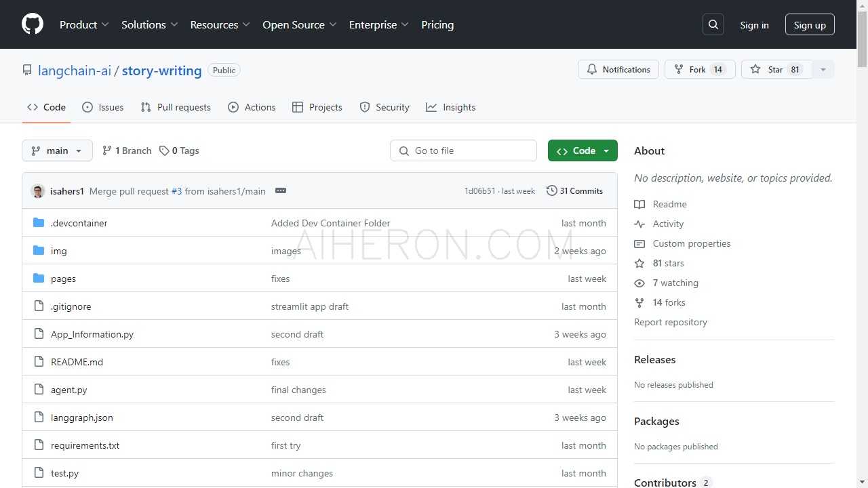This screenshot has width=868, height=488.
Task: Click the agent.py file icon
Action: 39,390
